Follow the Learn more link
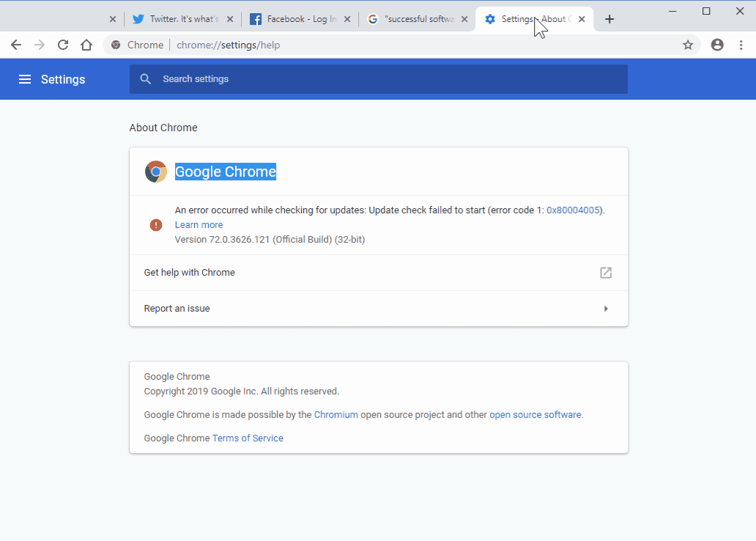Image resolution: width=756 pixels, height=541 pixels. 199,225
